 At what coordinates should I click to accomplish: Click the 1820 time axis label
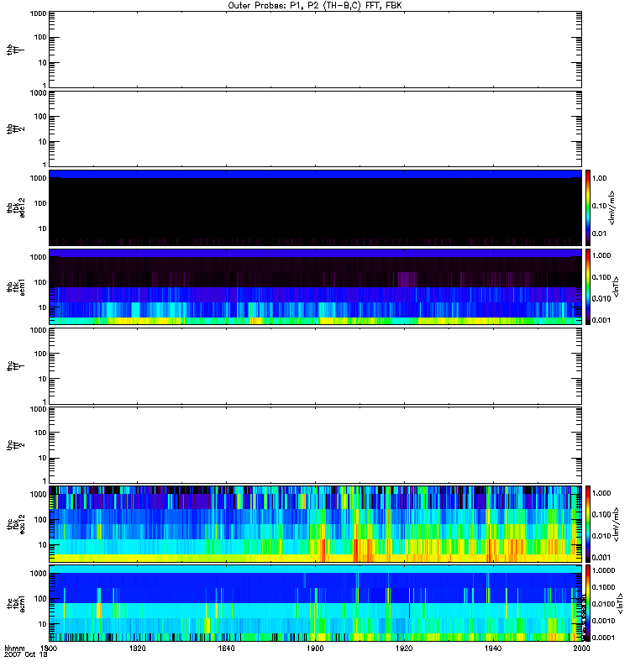[x=138, y=649]
